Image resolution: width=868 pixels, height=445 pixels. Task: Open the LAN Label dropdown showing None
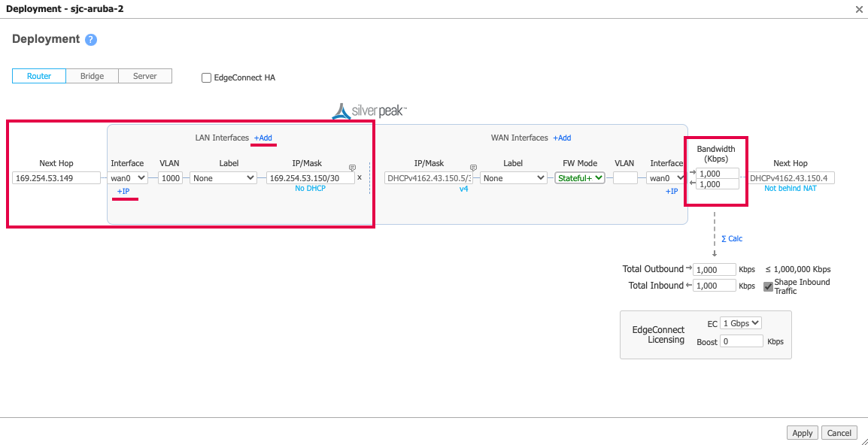[223, 177]
